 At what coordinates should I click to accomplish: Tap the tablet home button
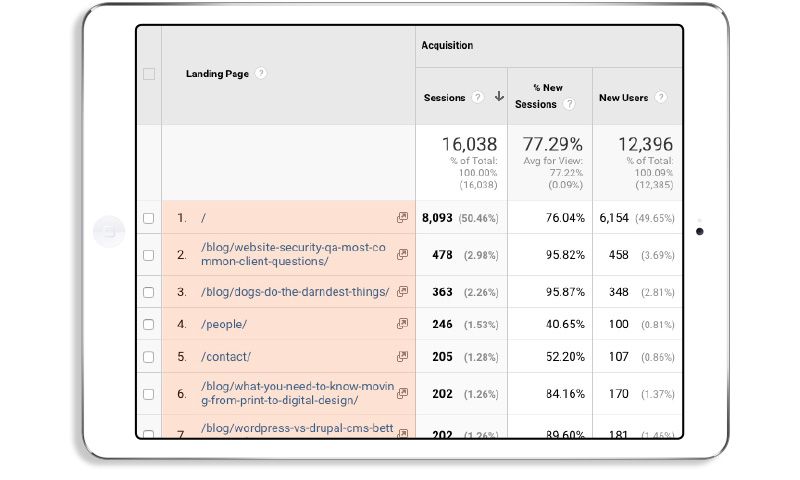point(109,232)
